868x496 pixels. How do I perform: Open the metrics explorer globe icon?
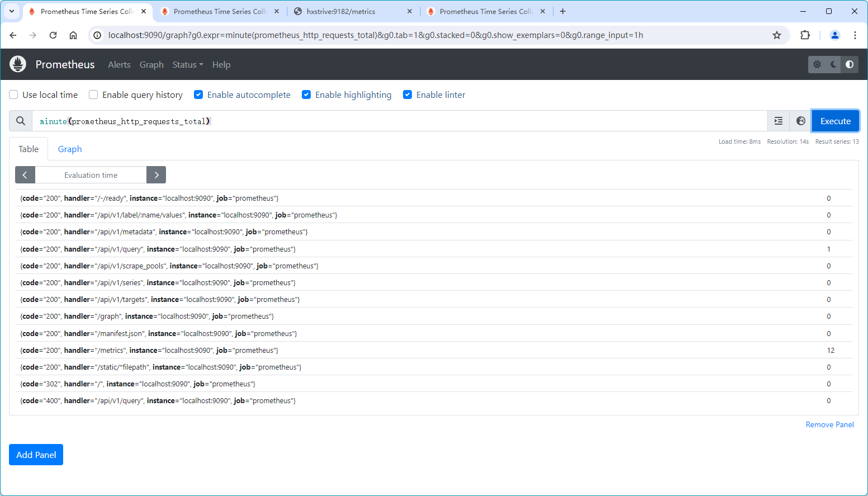[801, 121]
